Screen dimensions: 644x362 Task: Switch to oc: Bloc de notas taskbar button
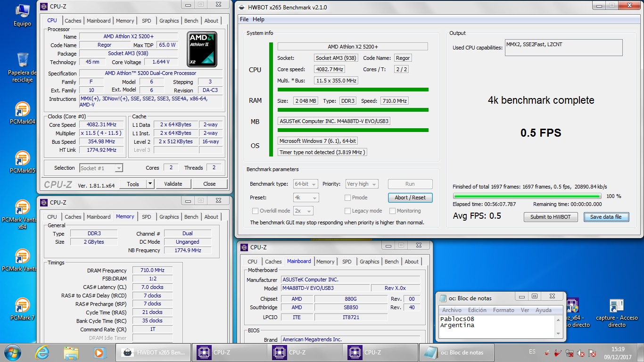pyautogui.click(x=455, y=352)
